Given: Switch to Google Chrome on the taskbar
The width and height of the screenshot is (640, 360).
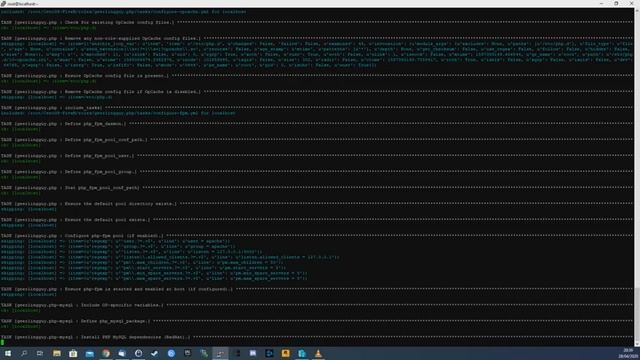Looking at the screenshot, I should tap(106, 353).
